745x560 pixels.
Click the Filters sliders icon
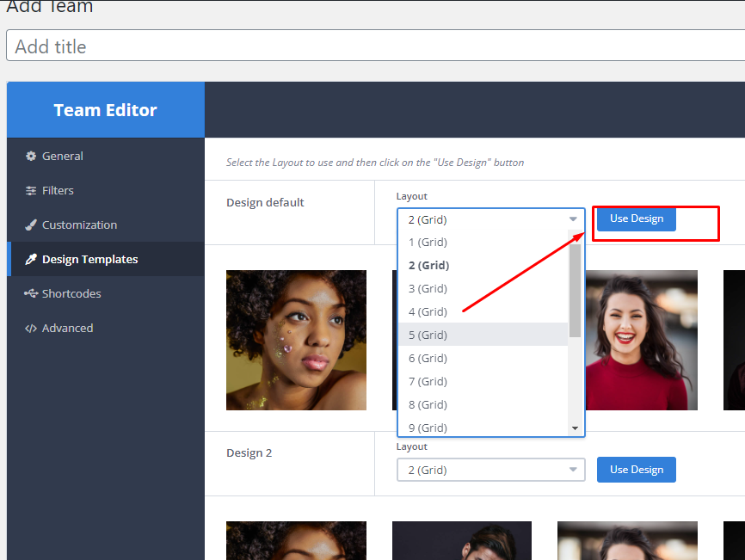31,190
